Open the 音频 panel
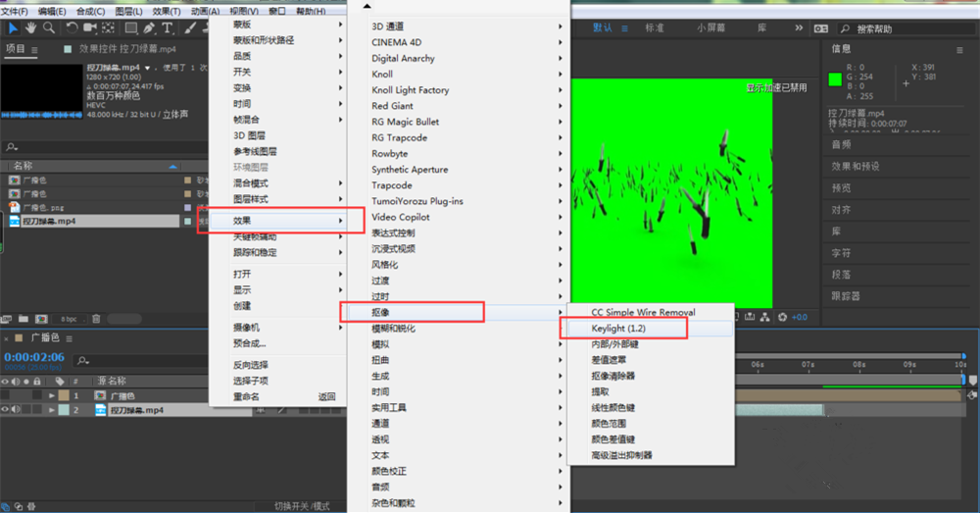The height and width of the screenshot is (513, 980). pos(841,144)
